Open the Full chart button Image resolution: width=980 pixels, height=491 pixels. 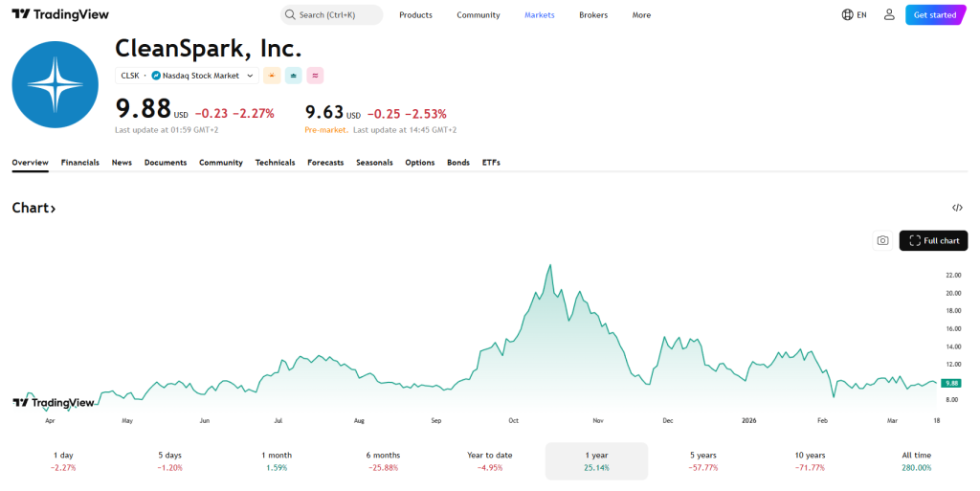pyautogui.click(x=934, y=240)
